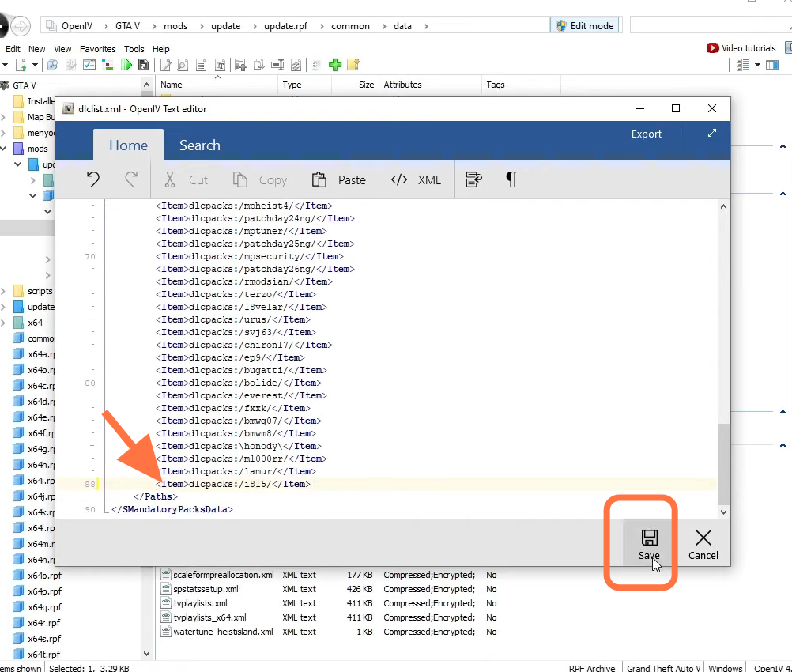This screenshot has width=792, height=672.
Task: Click the edit document pencil toolbar icon
Action: click(165, 65)
